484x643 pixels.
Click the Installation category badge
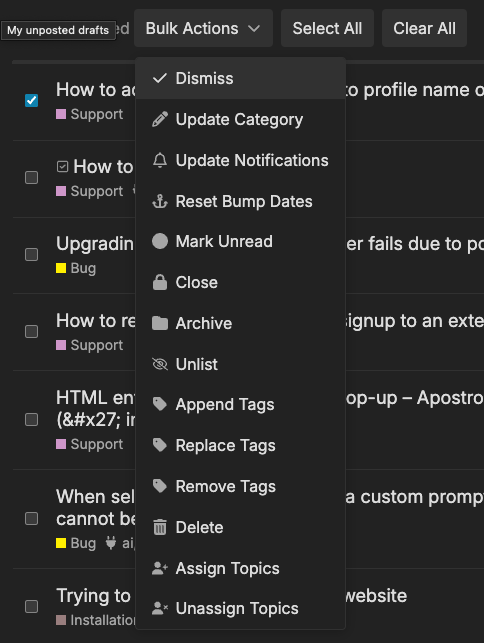click(96, 620)
